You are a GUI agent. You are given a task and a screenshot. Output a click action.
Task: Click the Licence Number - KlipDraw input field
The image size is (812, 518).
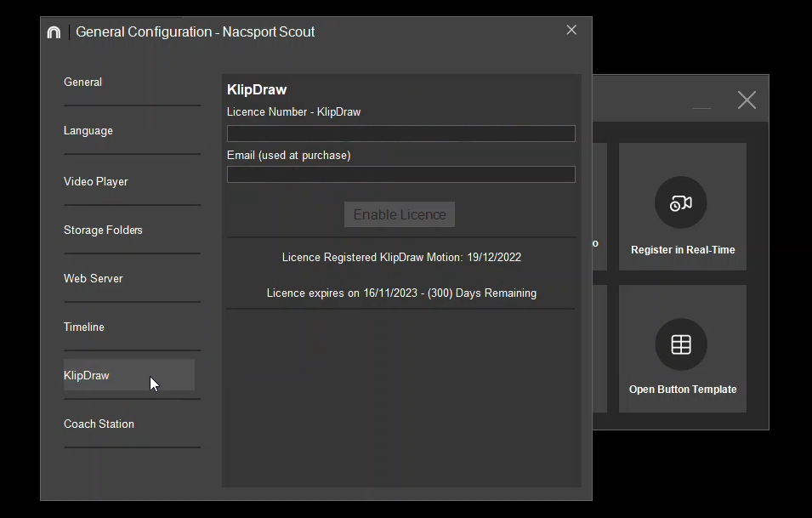click(x=400, y=134)
